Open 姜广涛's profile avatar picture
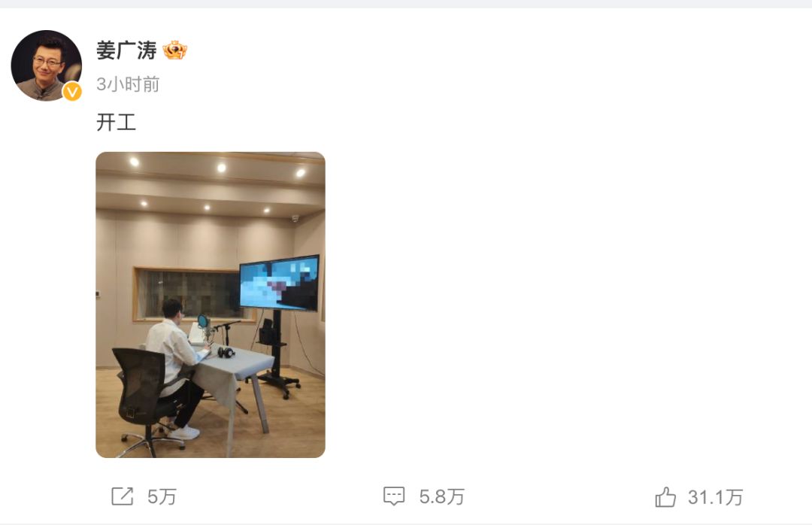The width and height of the screenshot is (812, 525). pyautogui.click(x=46, y=65)
